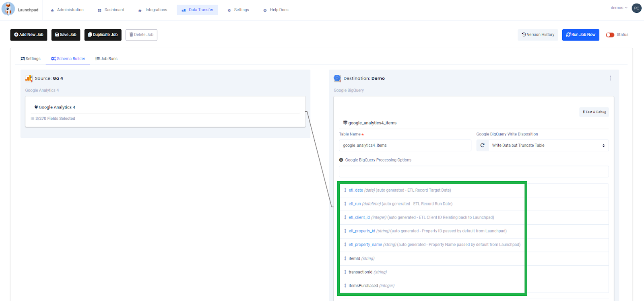Duplicate this job
Viewport: 644px width, 301px height.
pyautogui.click(x=103, y=35)
